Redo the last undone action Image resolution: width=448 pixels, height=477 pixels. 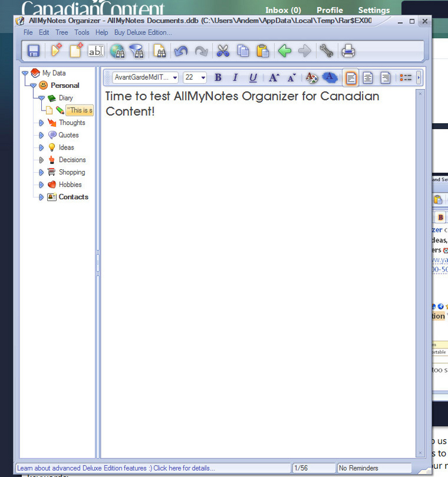pyautogui.click(x=201, y=51)
